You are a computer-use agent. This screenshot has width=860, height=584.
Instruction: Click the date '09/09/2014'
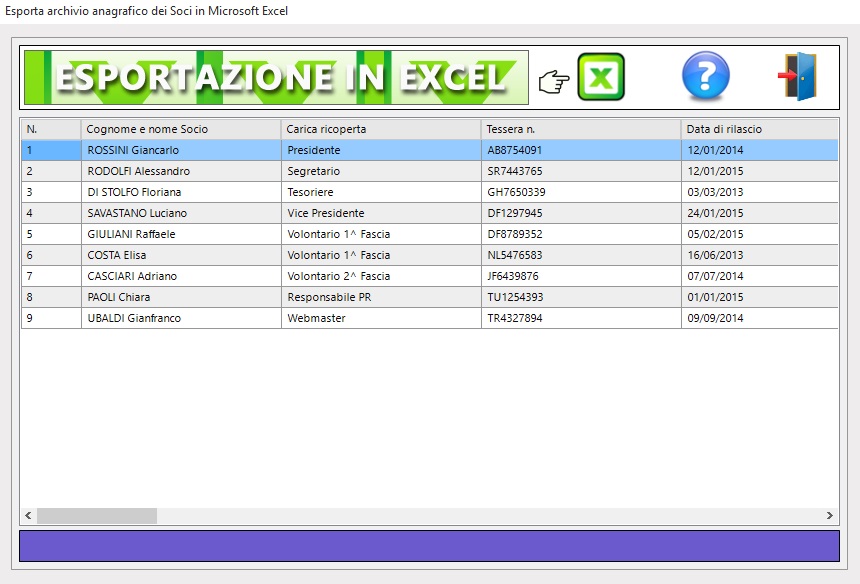click(716, 318)
